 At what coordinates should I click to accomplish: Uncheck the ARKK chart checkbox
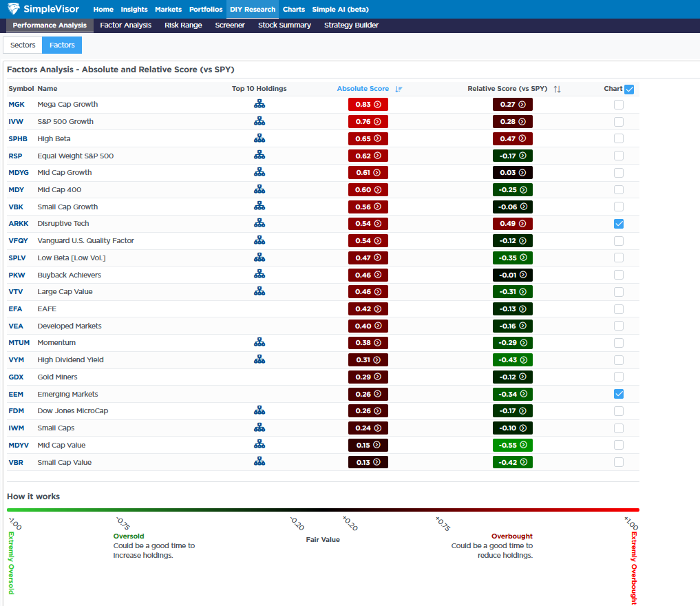619,224
